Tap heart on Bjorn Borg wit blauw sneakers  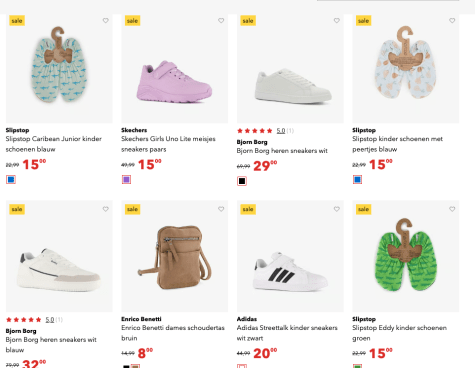pos(106,209)
